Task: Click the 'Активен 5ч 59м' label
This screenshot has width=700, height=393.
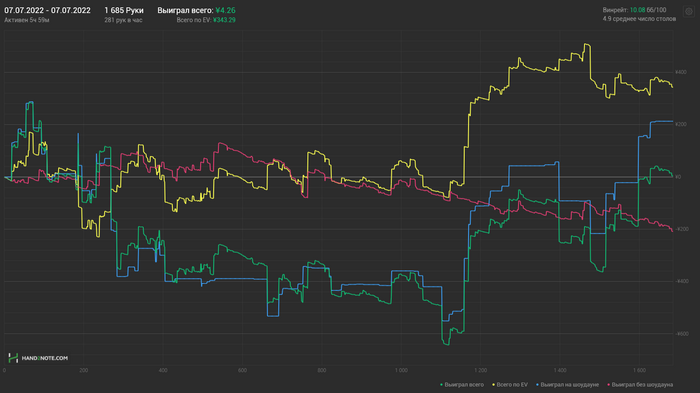Action: tap(27, 20)
